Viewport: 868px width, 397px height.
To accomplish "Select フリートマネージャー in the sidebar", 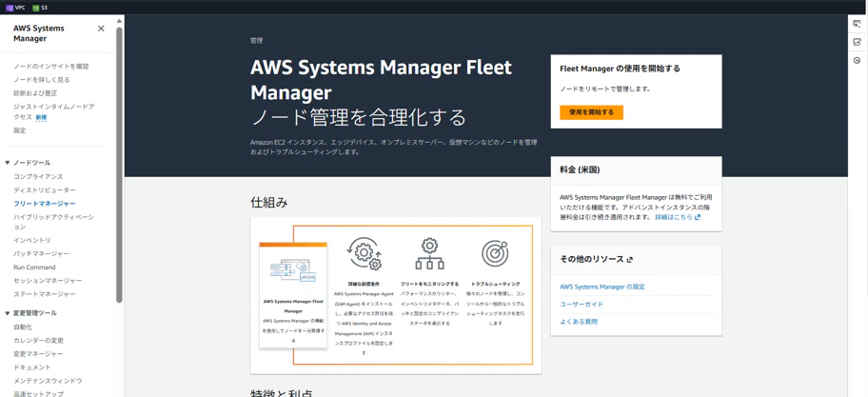I will 45,204.
